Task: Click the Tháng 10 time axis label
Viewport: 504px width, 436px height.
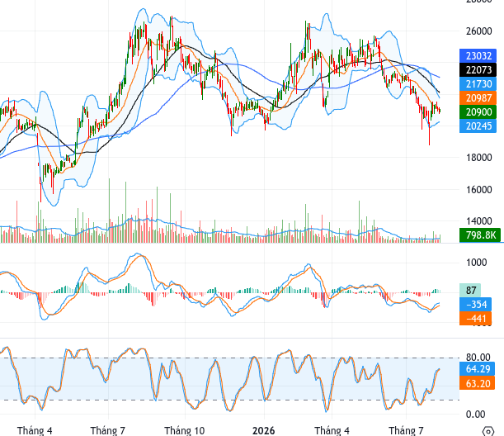Action: click(185, 430)
